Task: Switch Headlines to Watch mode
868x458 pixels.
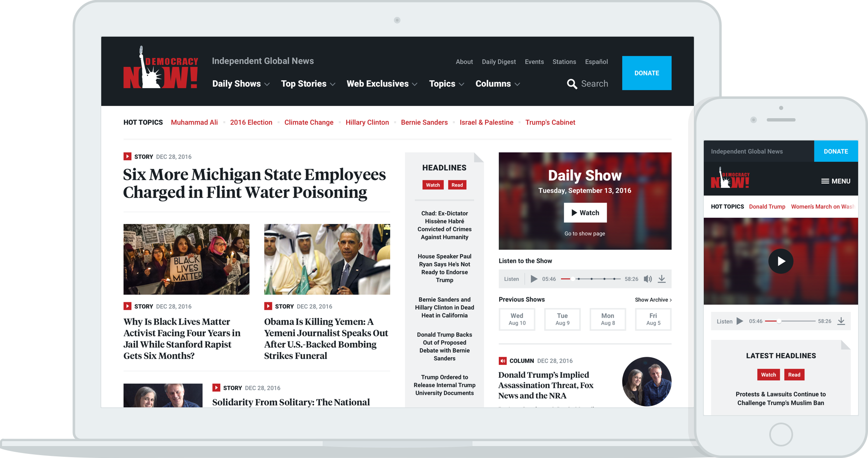Action: 433,185
